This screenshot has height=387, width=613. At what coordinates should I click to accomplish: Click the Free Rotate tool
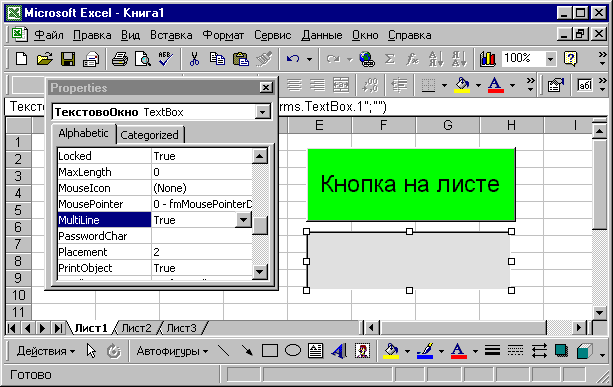click(x=114, y=351)
